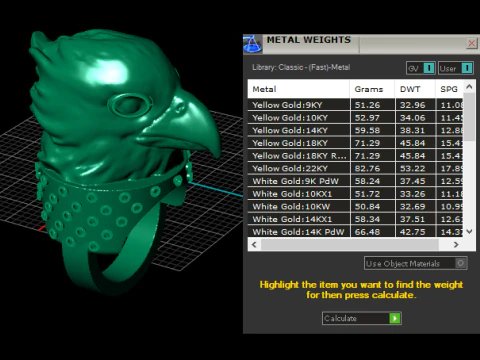Click the 59.58 grams cell
Image resolution: width=480 pixels, height=360 pixels.
tap(373, 130)
